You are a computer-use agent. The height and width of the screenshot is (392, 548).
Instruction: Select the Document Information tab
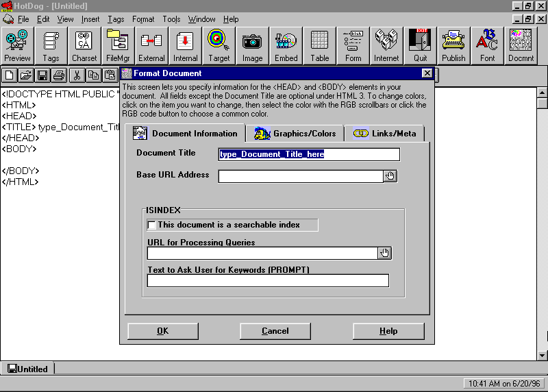click(x=185, y=133)
